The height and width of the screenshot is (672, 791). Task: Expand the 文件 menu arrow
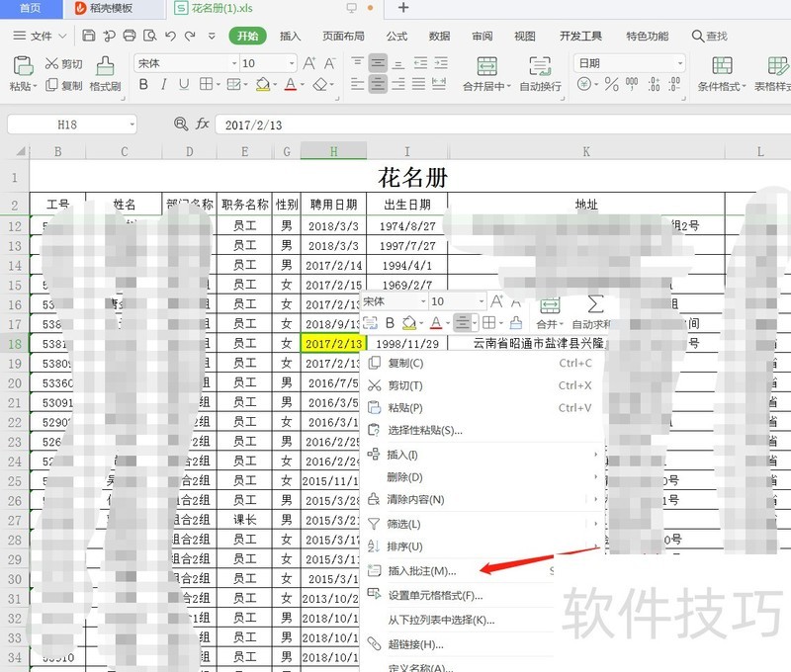(62, 36)
